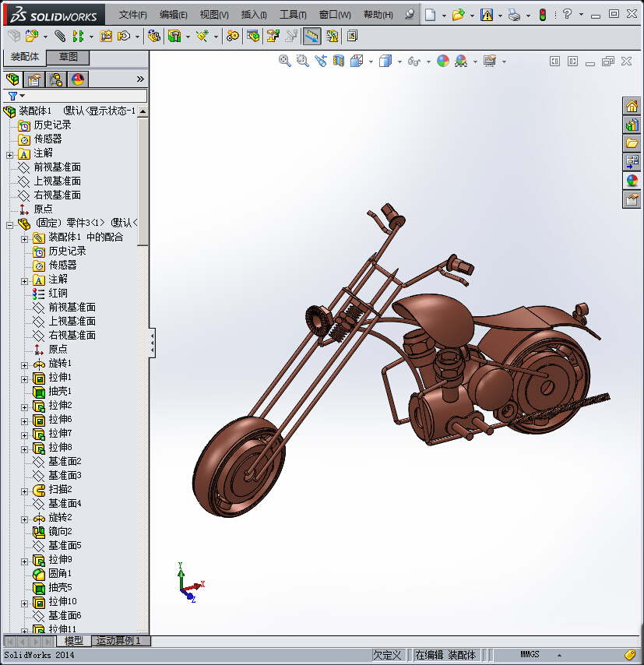
Task: Switch to the 草图 tab
Action: (x=68, y=57)
